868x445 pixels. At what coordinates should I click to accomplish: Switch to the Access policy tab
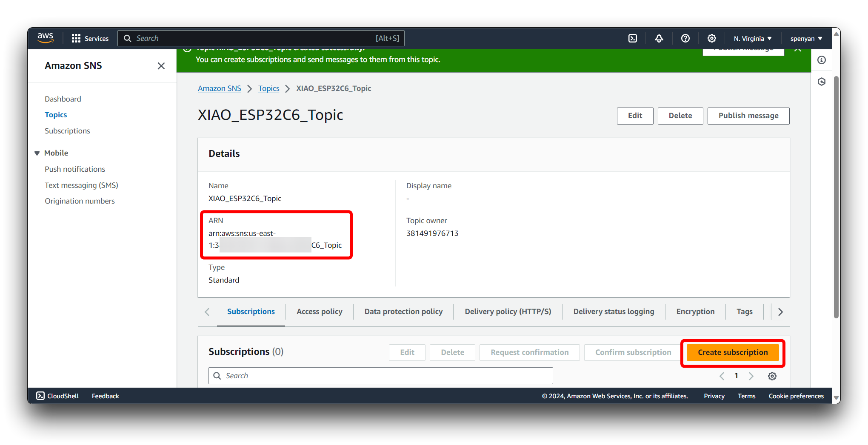tap(320, 312)
